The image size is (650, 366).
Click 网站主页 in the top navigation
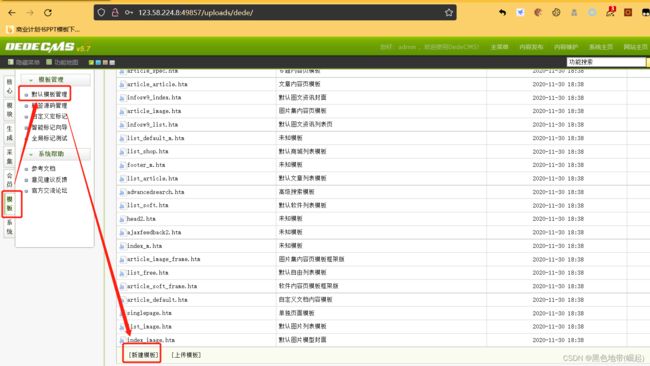tap(635, 47)
